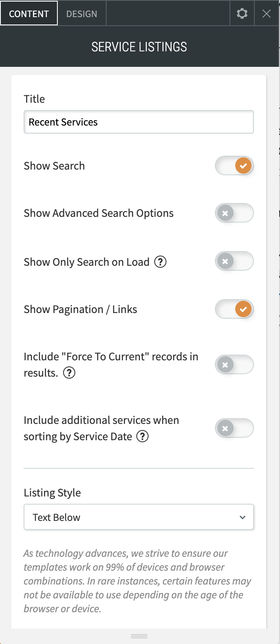Screen dimensions: 280x644
Task: Click help icon for Show Only Search on Load
Action: tap(160, 262)
